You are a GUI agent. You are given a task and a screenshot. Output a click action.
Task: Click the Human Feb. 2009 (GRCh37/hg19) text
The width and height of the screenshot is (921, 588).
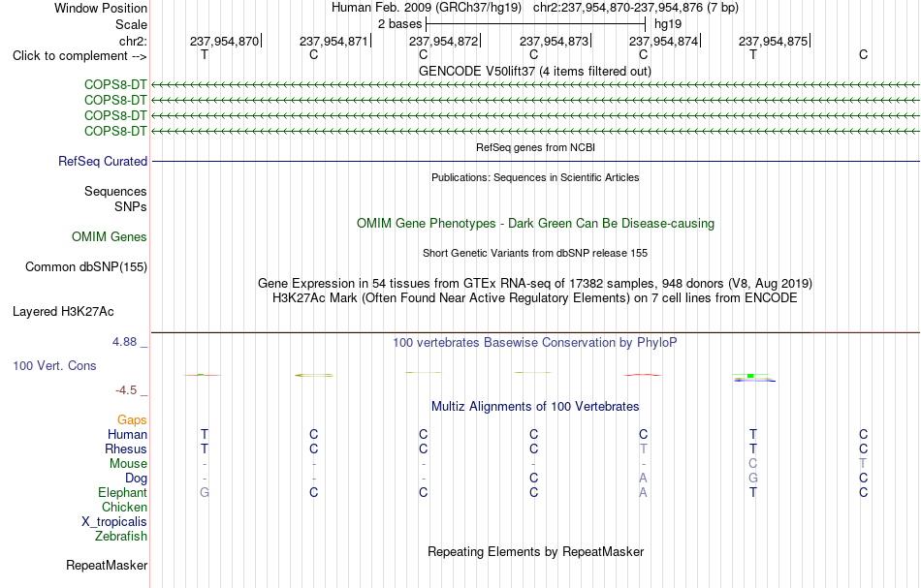(x=427, y=8)
